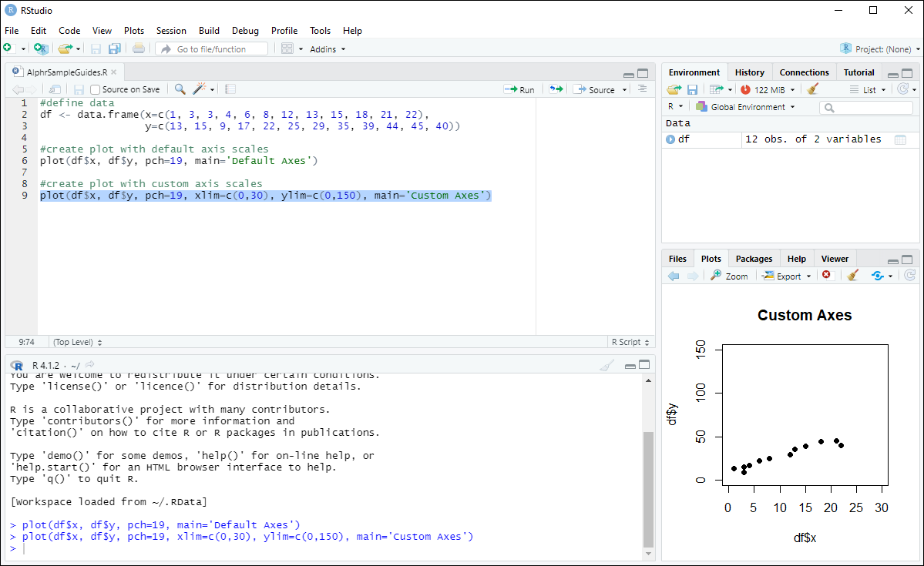Click the broom icon to clear Environment objects
This screenshot has width=924, height=566.
click(x=813, y=89)
